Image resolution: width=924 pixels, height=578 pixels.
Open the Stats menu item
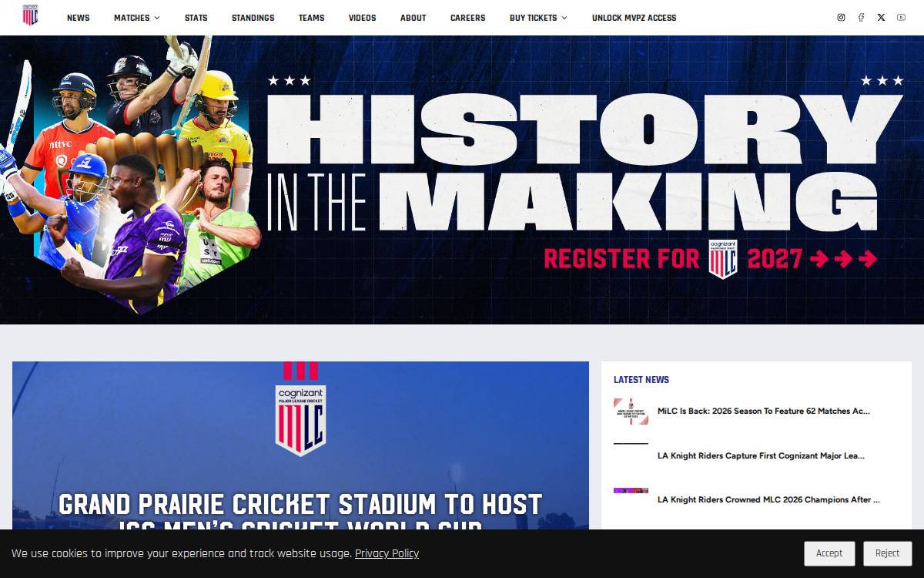[196, 18]
